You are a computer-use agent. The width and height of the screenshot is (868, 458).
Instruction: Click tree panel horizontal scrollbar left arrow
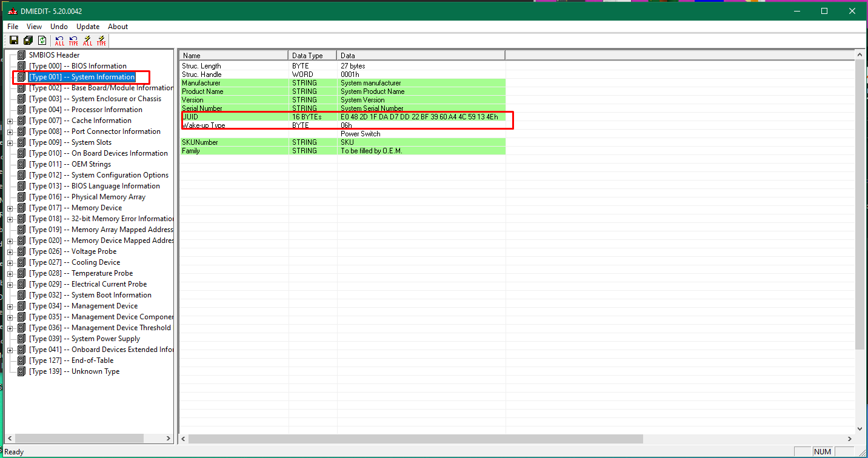(10, 439)
